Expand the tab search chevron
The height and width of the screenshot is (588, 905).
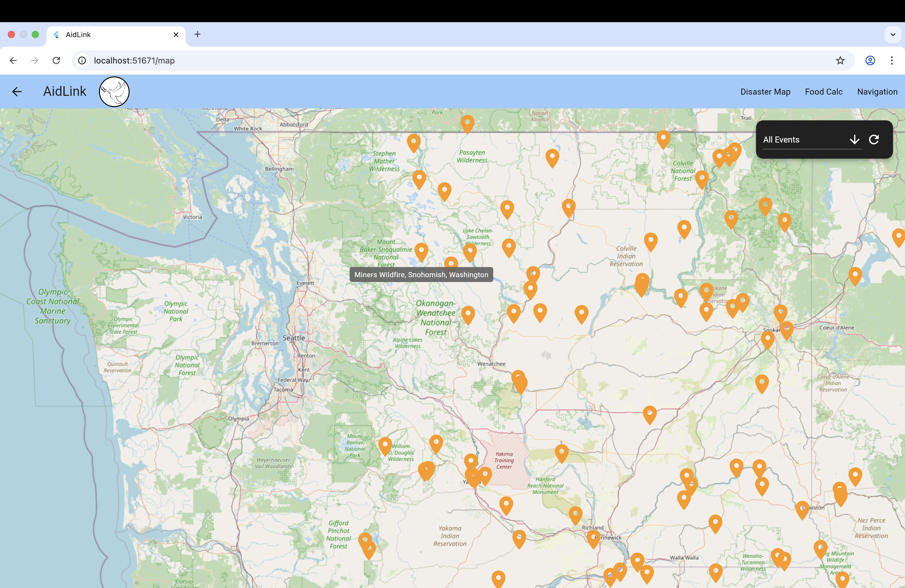point(892,34)
